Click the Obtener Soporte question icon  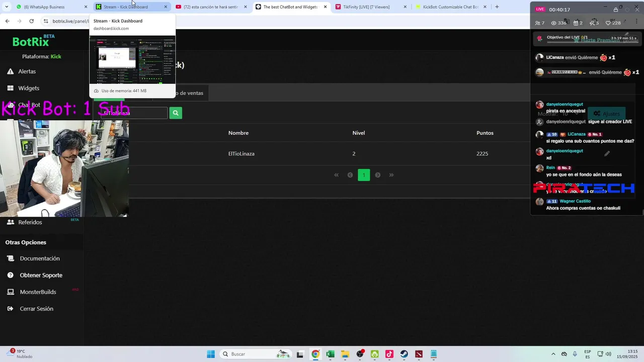click(11, 275)
